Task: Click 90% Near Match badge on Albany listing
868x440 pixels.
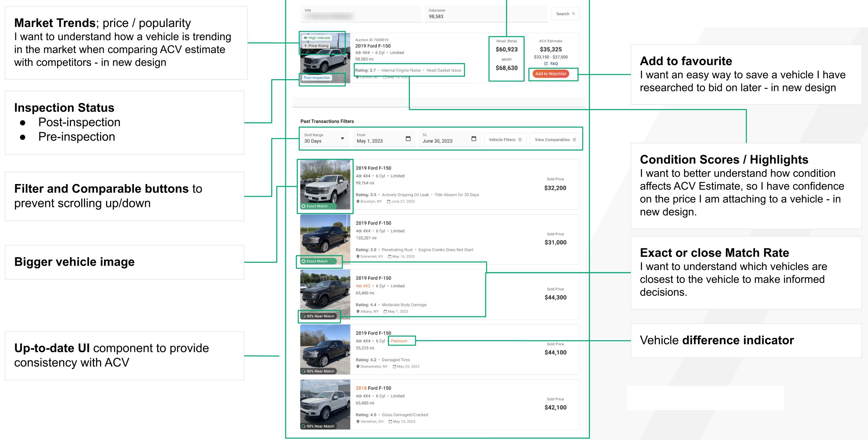Action: click(x=319, y=316)
